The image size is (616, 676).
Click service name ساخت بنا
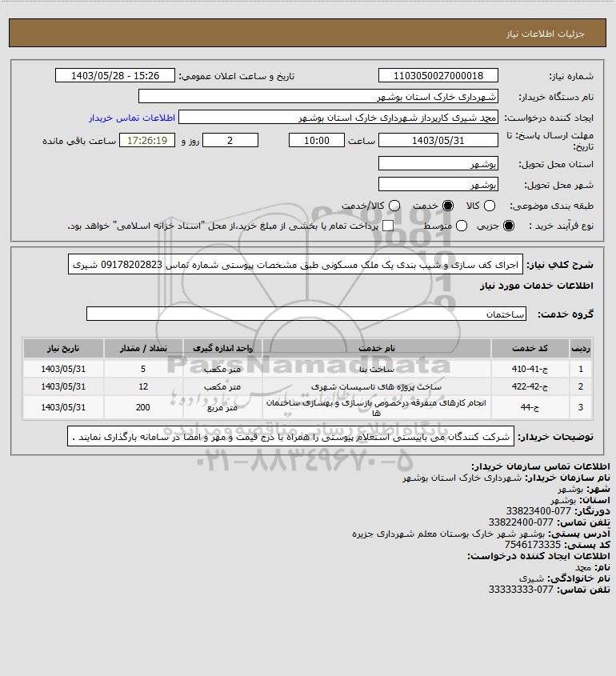(376, 369)
